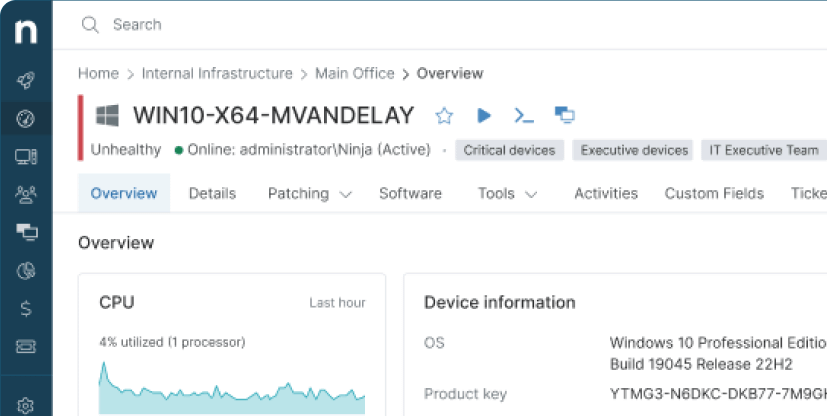Switch to the Details tab

213,194
